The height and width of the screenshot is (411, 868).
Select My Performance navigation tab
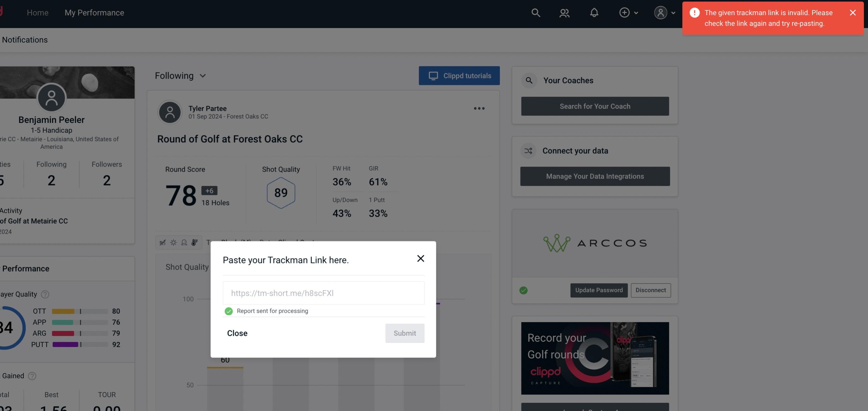pyautogui.click(x=94, y=12)
